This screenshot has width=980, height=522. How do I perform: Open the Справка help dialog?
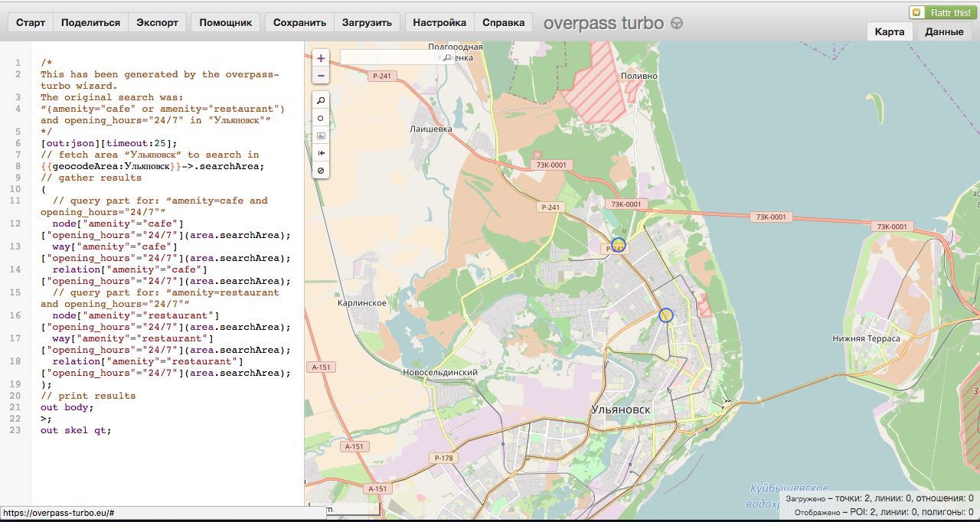click(x=504, y=22)
